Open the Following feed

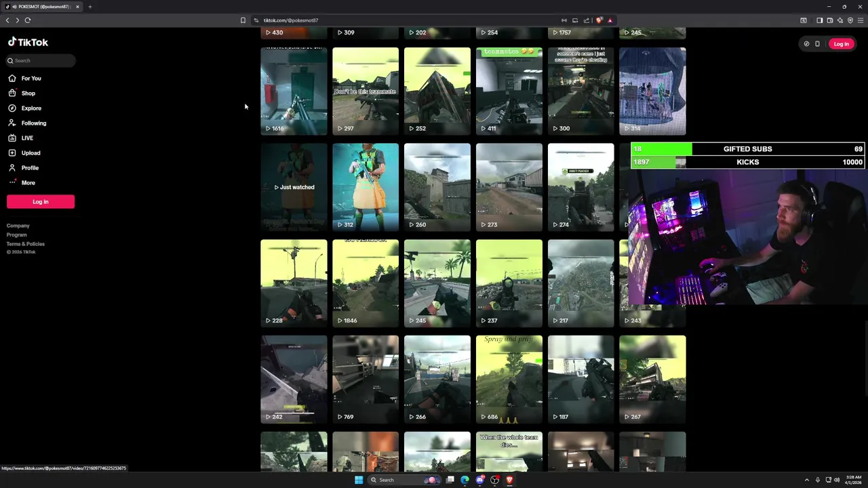coord(27,123)
